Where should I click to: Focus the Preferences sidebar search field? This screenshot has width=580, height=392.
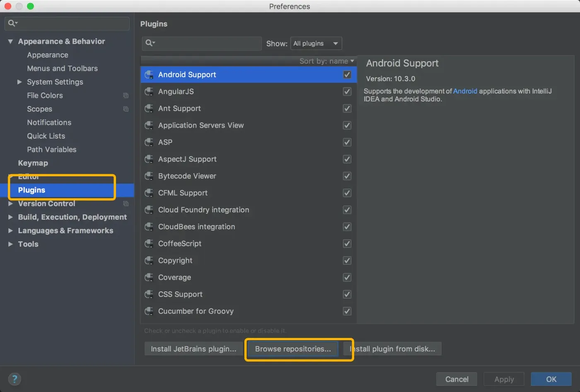click(70, 23)
